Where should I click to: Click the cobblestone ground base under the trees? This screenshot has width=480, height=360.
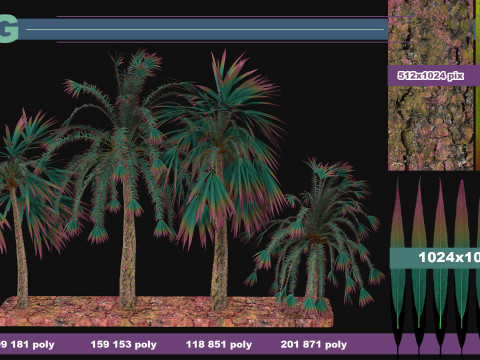tap(167, 311)
